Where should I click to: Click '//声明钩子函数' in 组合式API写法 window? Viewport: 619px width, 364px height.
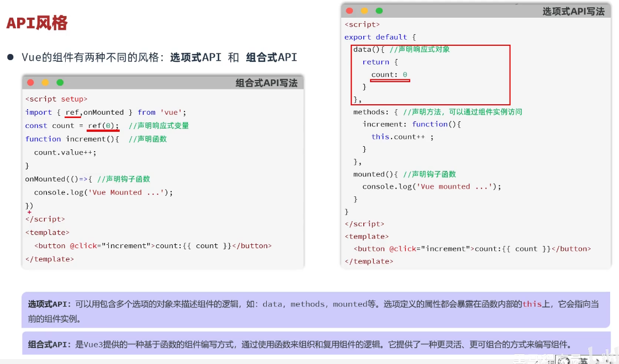[124, 179]
